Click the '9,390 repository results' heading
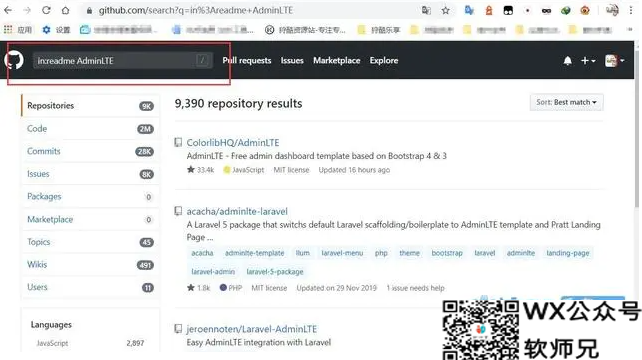The height and width of the screenshot is (360, 642). pos(238,104)
